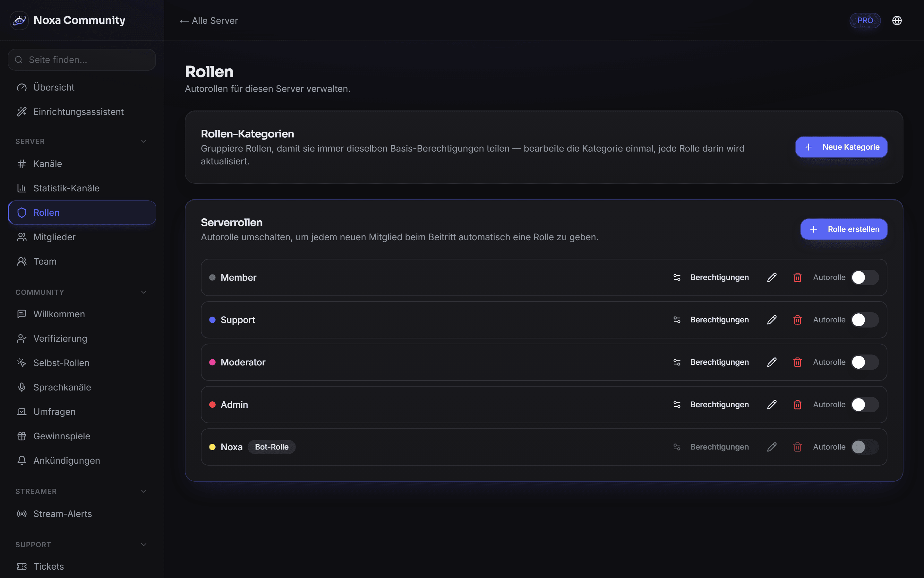Toggle Autorolle for the Member role
Image resolution: width=924 pixels, height=578 pixels.
click(865, 277)
